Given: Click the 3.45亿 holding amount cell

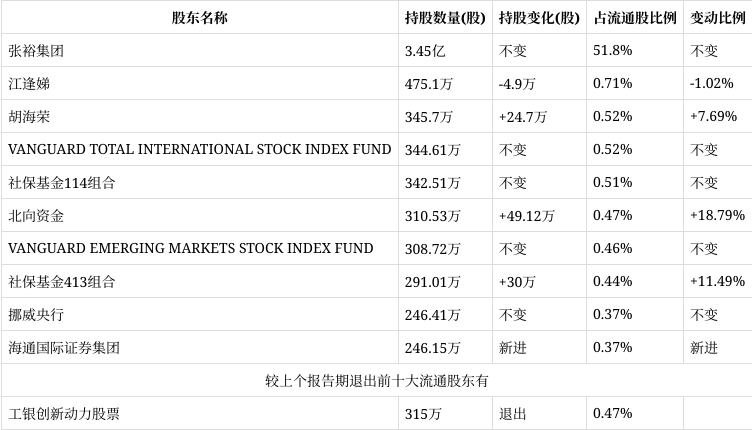Looking at the screenshot, I should (425, 51).
